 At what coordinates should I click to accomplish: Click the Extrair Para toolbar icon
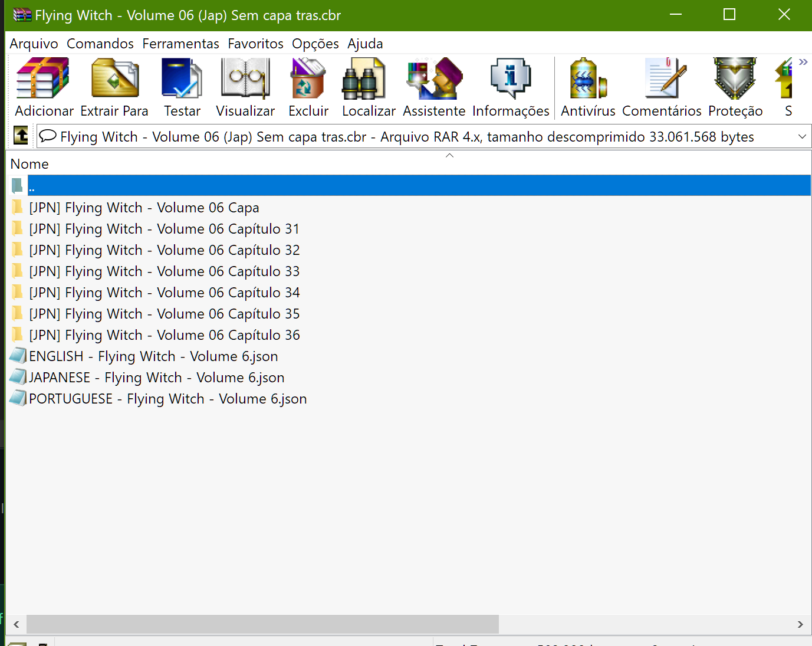click(x=114, y=87)
